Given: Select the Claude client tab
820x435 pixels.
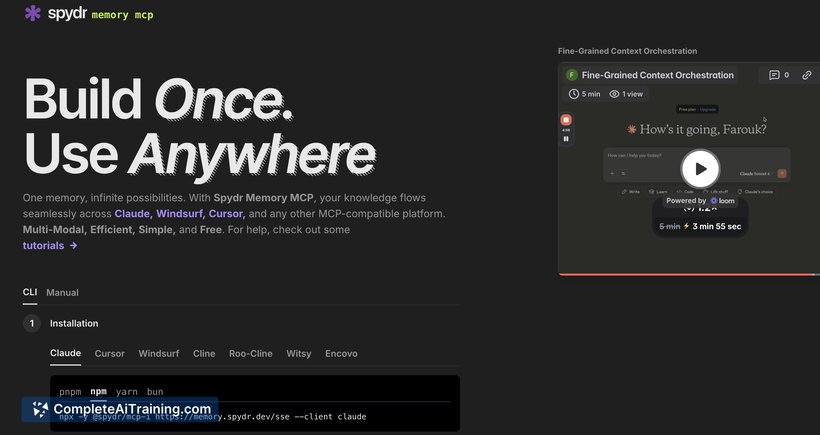Looking at the screenshot, I should tap(65, 353).
